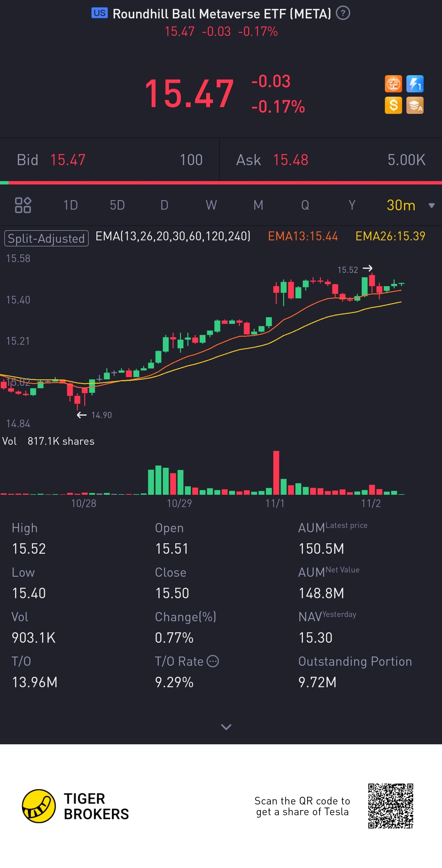Viewport: 442px width, 868px height.
Task: Tap the EMA26:15.39 value
Action: [390, 236]
